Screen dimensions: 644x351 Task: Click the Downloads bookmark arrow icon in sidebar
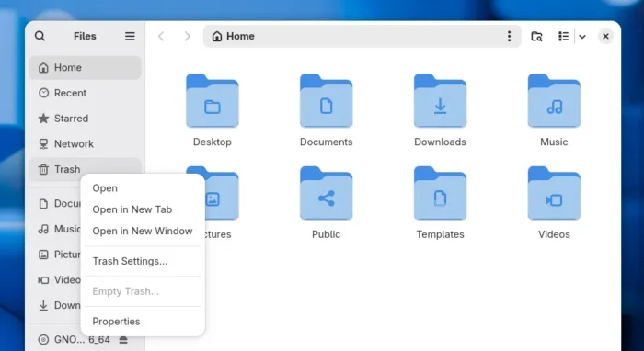(43, 305)
